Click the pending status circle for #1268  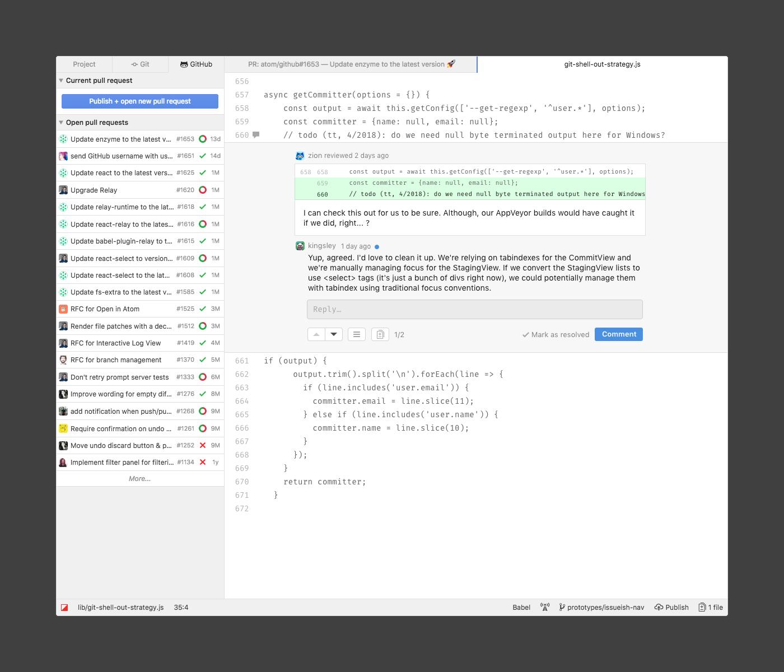(x=203, y=411)
